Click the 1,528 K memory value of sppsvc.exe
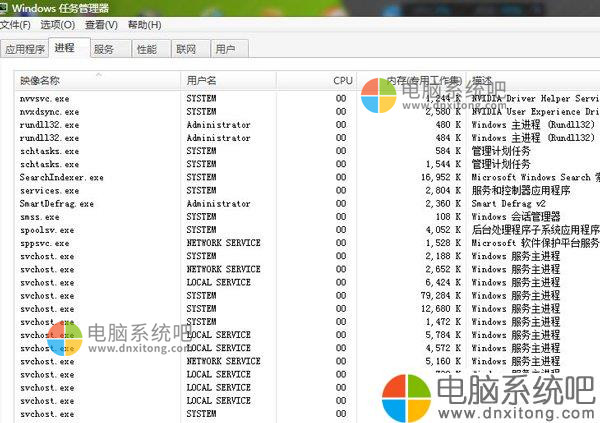This screenshot has height=423, width=600. (x=443, y=243)
